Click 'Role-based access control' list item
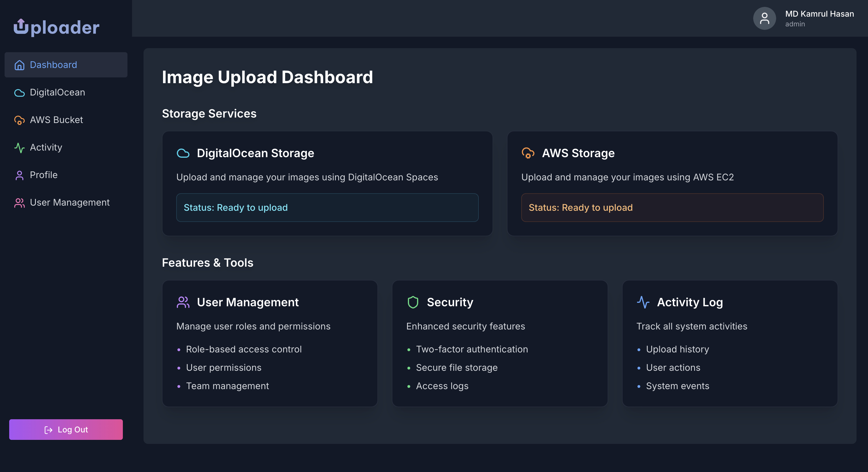This screenshot has height=472, width=868. (244, 350)
